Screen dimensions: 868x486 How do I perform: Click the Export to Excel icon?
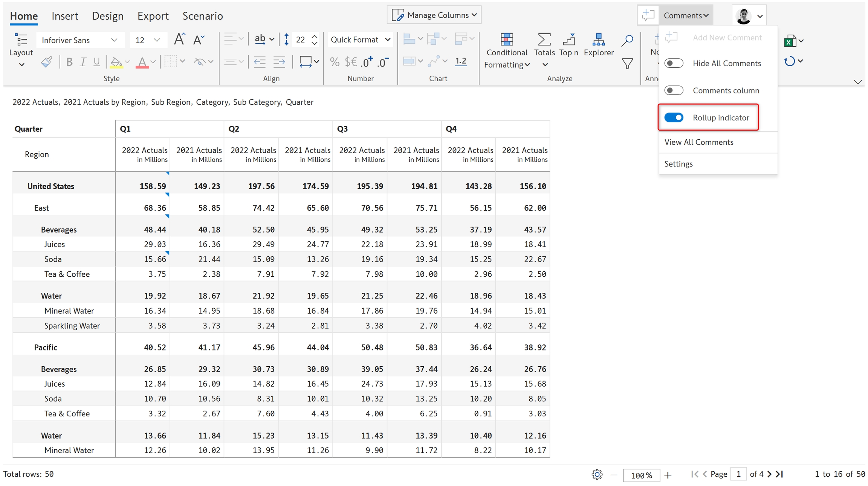point(790,41)
